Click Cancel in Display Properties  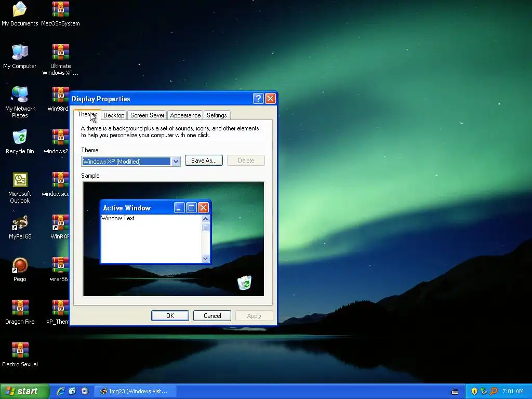pyautogui.click(x=212, y=315)
